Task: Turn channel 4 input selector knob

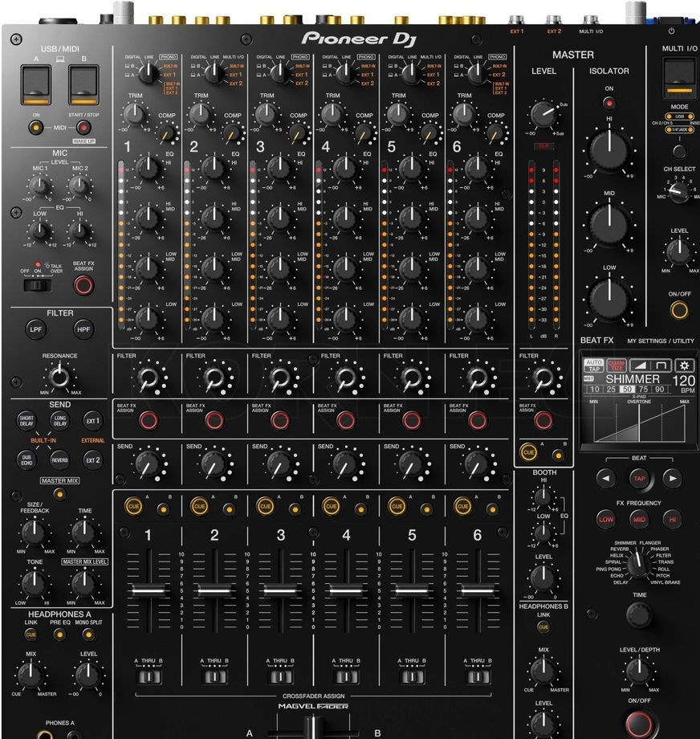Action: coord(346,72)
